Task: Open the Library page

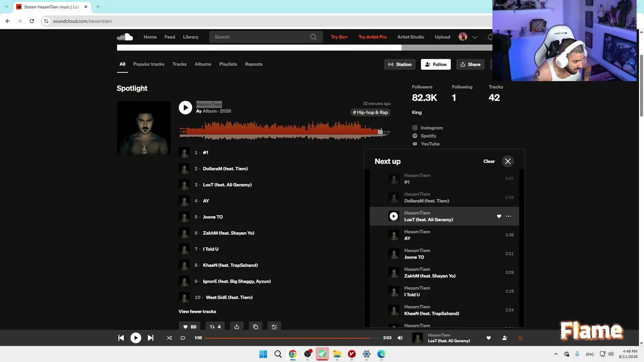Action: [191, 37]
